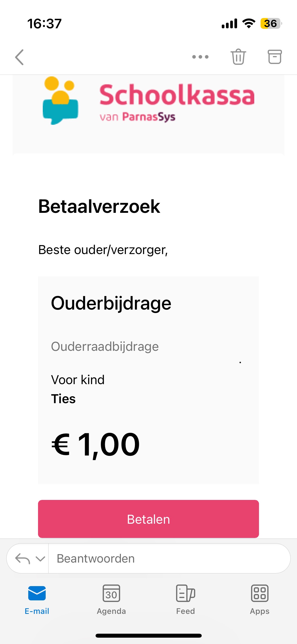
Task: Tap the reply arrow icon
Action: pos(22,559)
